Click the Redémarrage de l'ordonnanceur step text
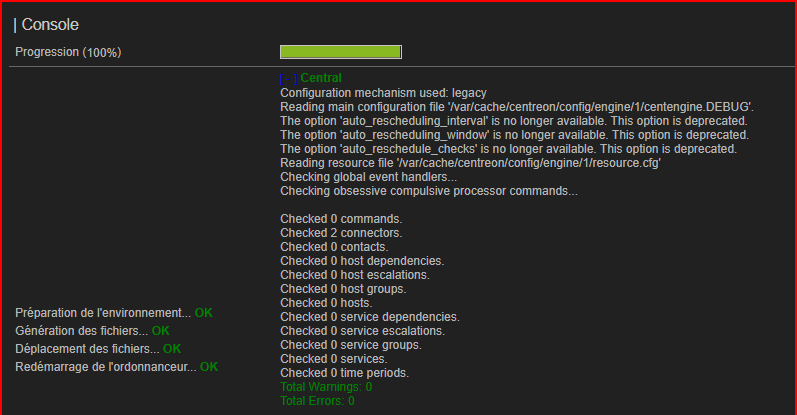The image size is (797, 415). [106, 367]
